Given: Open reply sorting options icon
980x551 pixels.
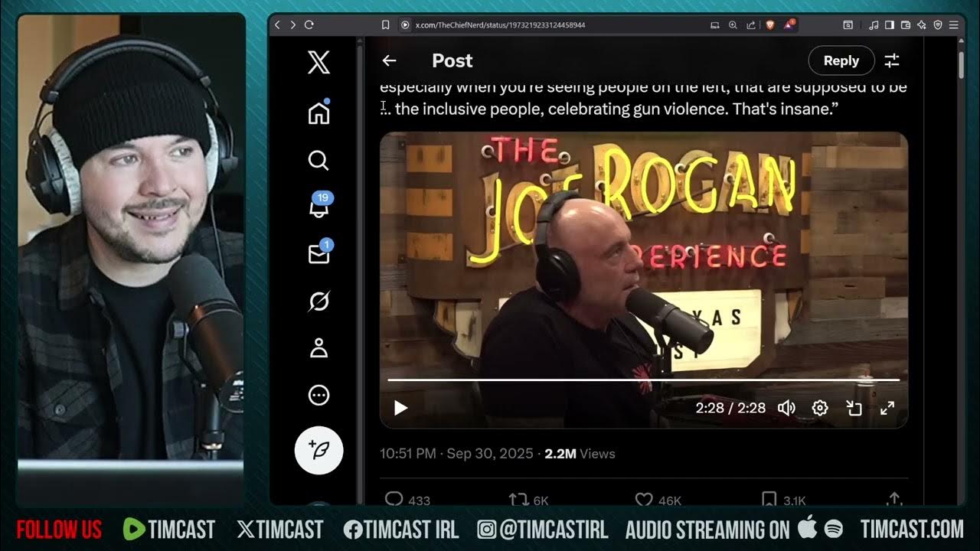Looking at the screenshot, I should tap(892, 60).
